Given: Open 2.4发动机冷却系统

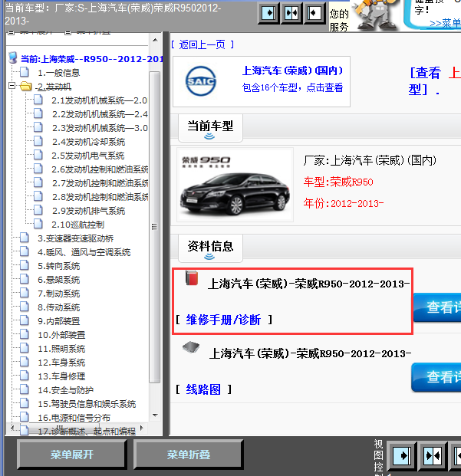Looking at the screenshot, I should (x=88, y=142).
